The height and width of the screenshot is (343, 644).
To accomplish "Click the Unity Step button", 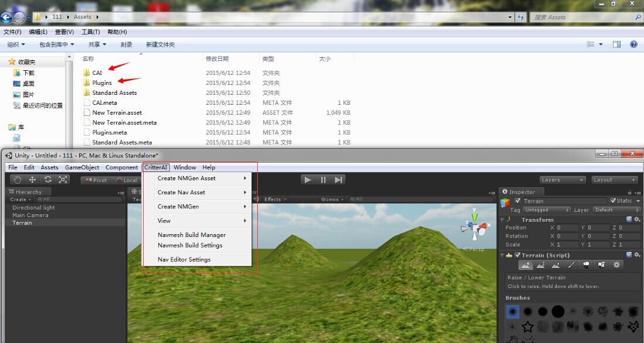I will pos(338,180).
